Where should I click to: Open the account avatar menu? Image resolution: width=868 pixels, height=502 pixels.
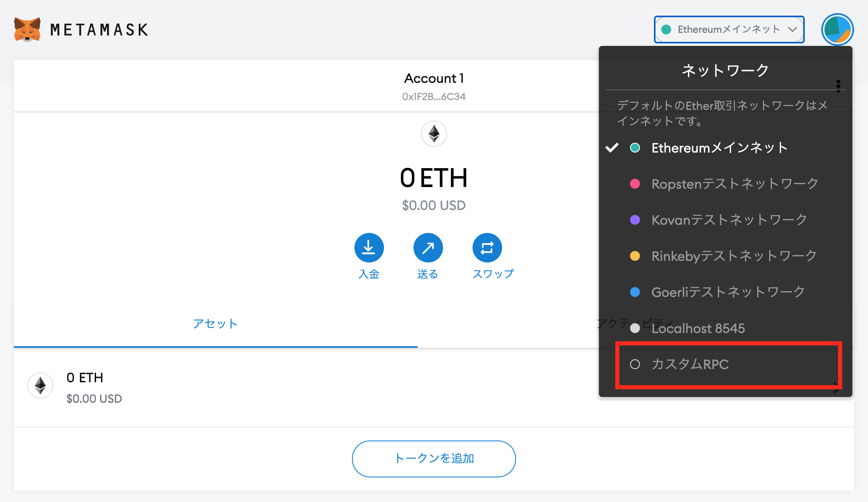[837, 30]
